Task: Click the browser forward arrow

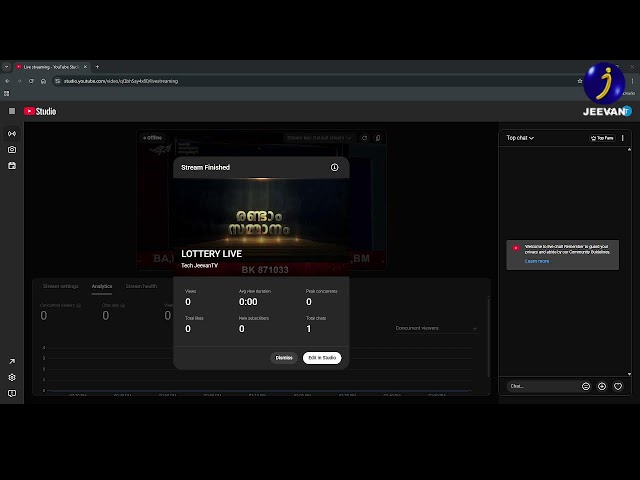Action: 19,81
